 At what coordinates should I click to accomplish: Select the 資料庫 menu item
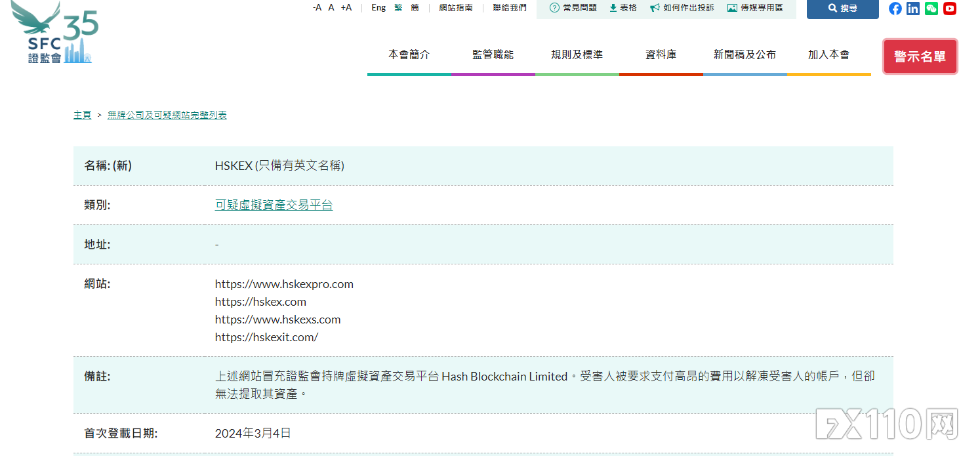[x=661, y=54]
